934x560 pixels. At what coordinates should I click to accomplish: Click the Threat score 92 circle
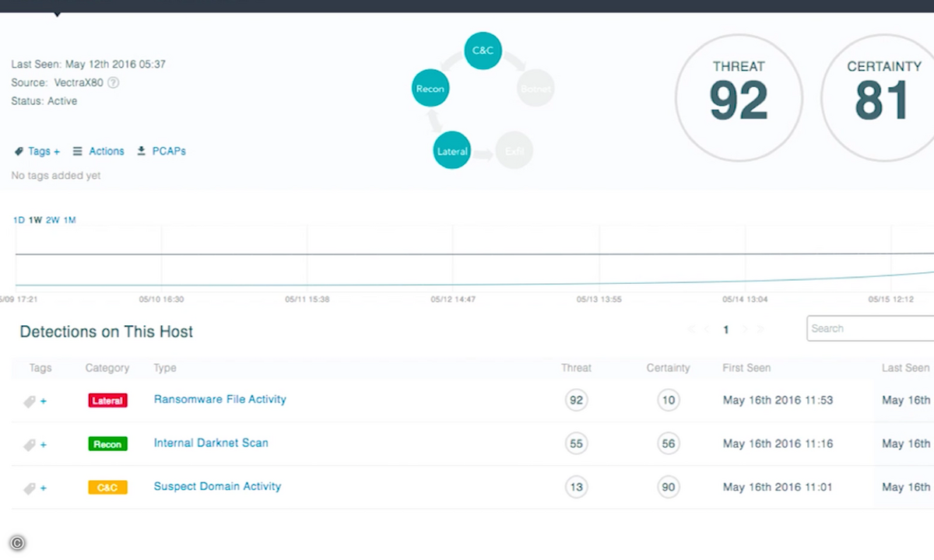(x=739, y=98)
